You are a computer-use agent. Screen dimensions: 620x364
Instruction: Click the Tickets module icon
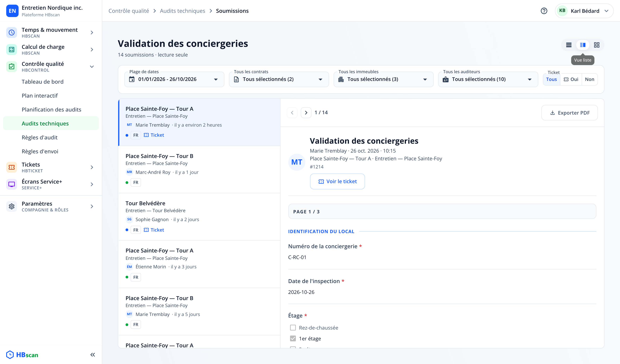pos(12,167)
